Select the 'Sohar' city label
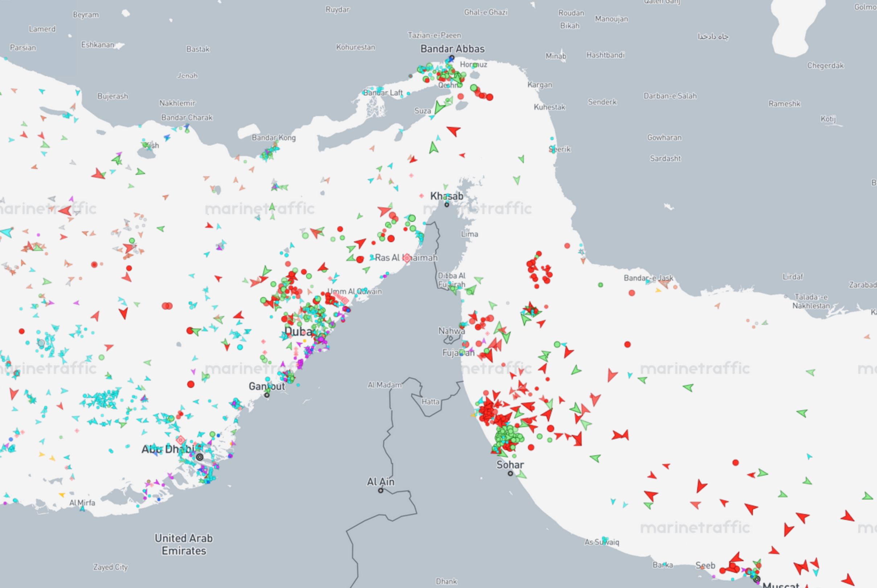 click(510, 465)
